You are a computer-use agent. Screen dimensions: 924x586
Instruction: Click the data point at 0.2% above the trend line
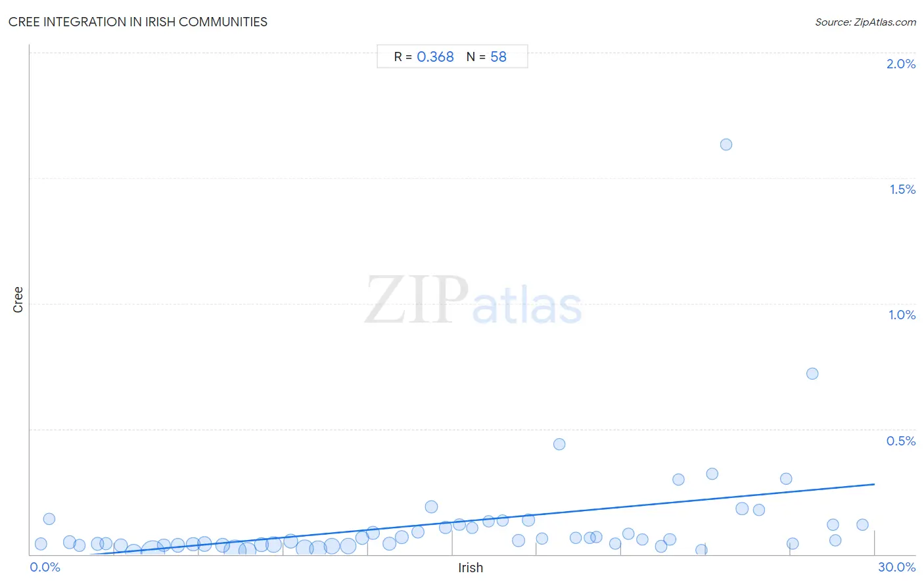431,507
